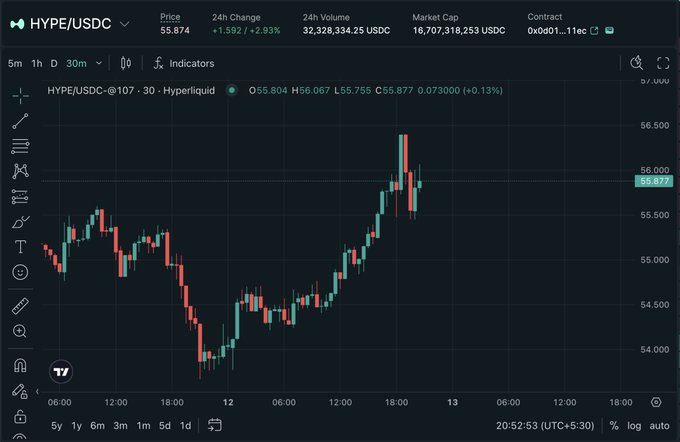Click the contract address 0x0d01...11ec

pos(557,31)
